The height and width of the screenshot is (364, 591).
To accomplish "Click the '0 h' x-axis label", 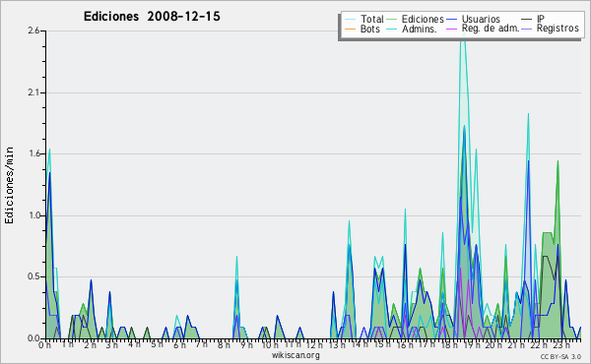I will (x=44, y=345).
